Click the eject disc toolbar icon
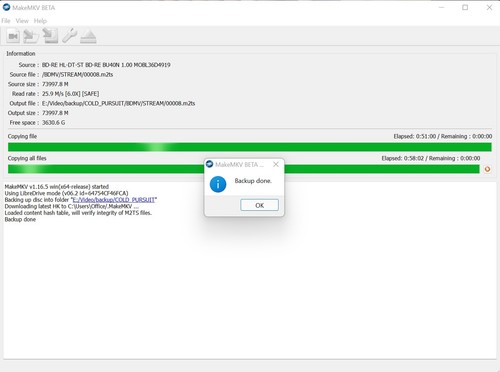500x372 pixels. (88, 36)
